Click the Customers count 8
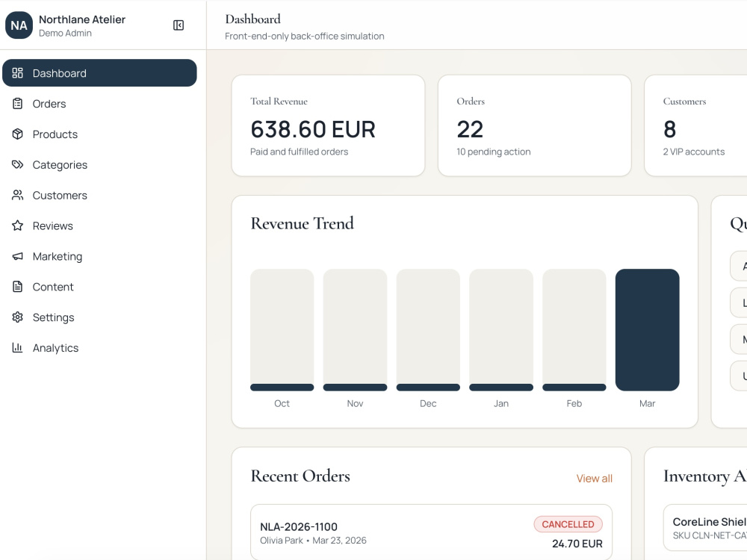747x560 pixels. coord(669,129)
